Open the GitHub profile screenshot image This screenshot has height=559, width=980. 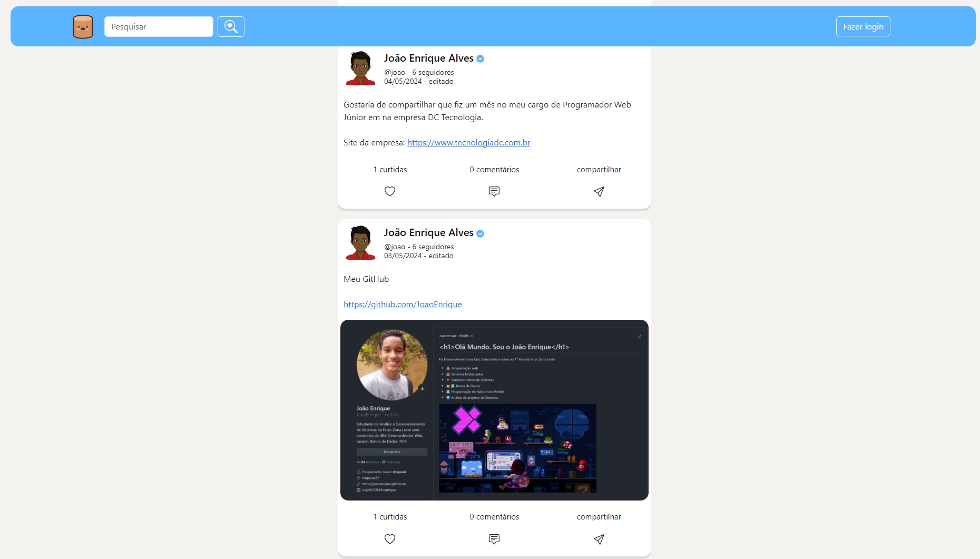(494, 410)
